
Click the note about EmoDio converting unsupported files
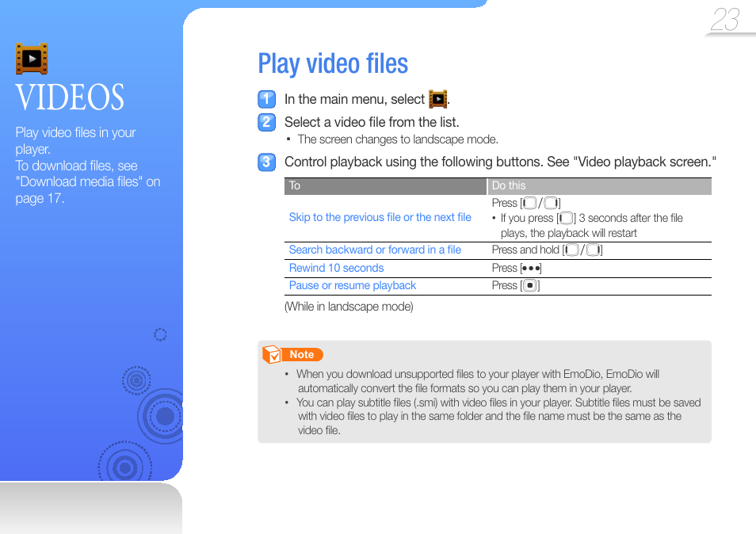(478, 381)
